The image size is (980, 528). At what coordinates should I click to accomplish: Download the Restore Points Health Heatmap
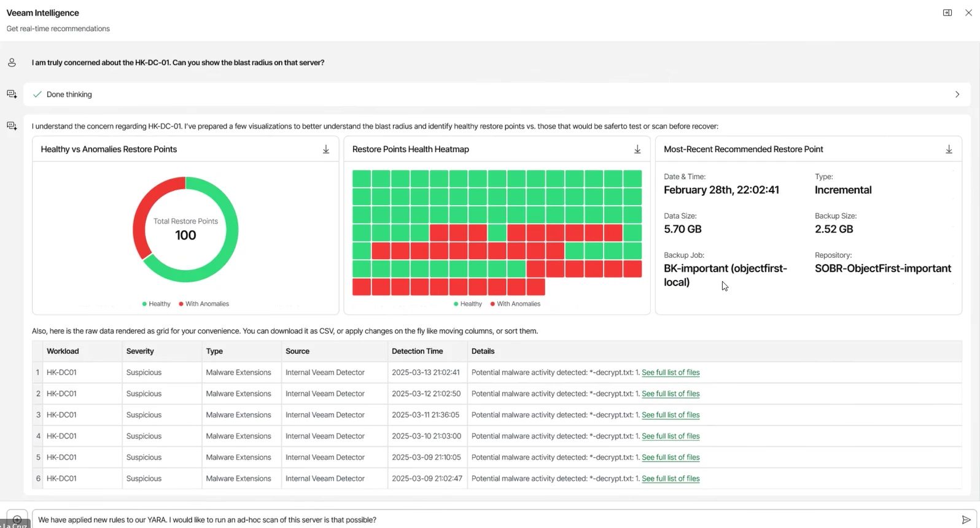click(637, 149)
